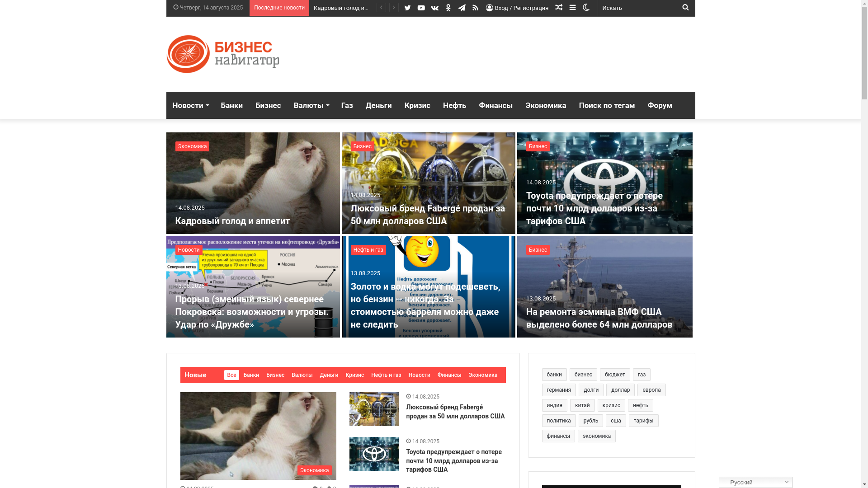868x488 pixels.
Task: Click the китай tag
Action: coord(582,405)
